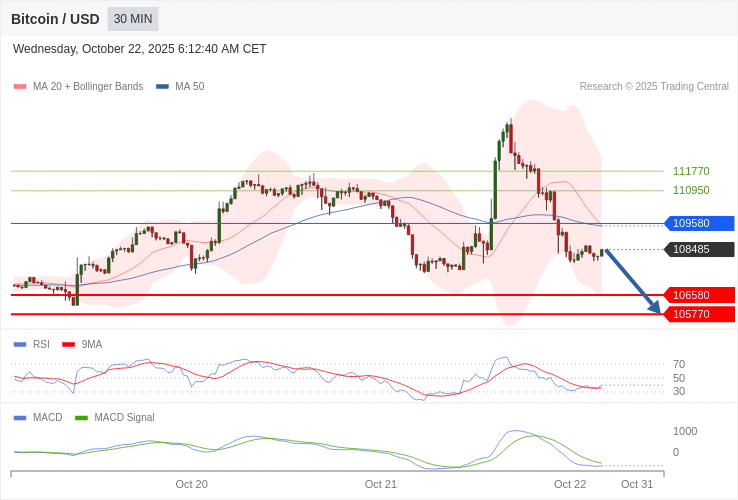Screen dimensions: 738x500
Task: Click the RSI legend label
Action: 41,345
